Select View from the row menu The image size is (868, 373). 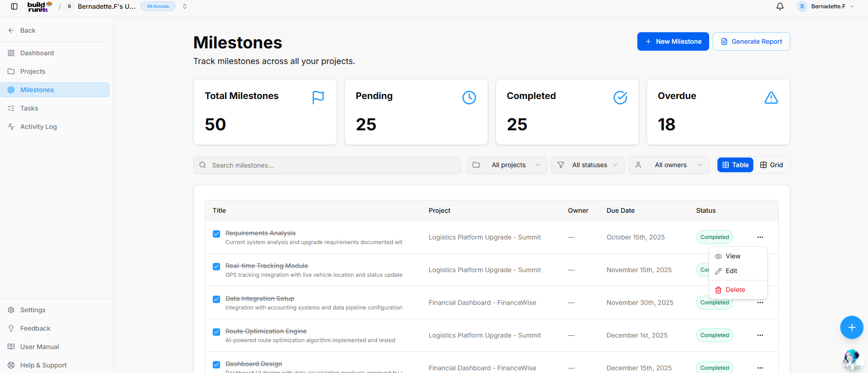coord(738,256)
